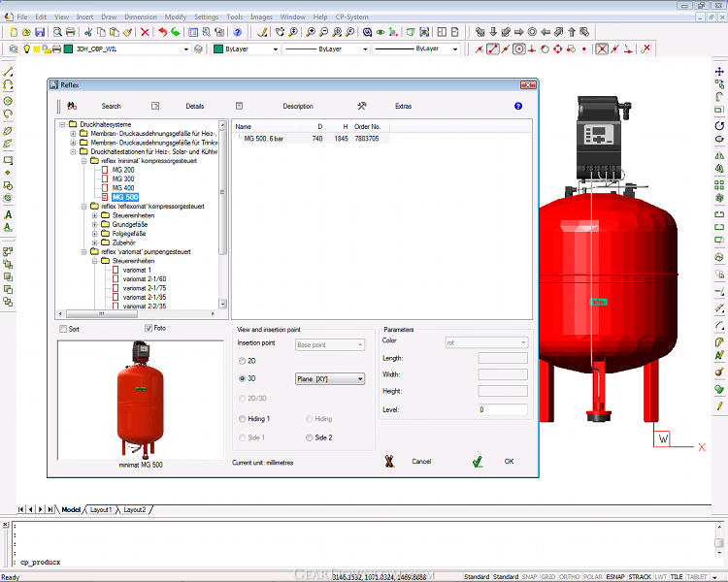Toggle ESNAP in the status bar
Viewport: 728px width, 582px height.
[615, 576]
